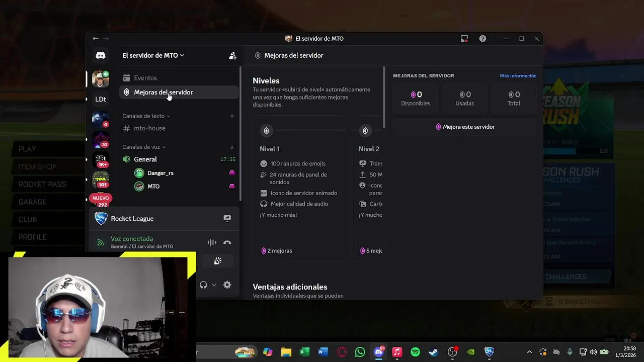This screenshot has width=644, height=362.
Task: Show hidden system tray icons
Action: tap(529, 352)
